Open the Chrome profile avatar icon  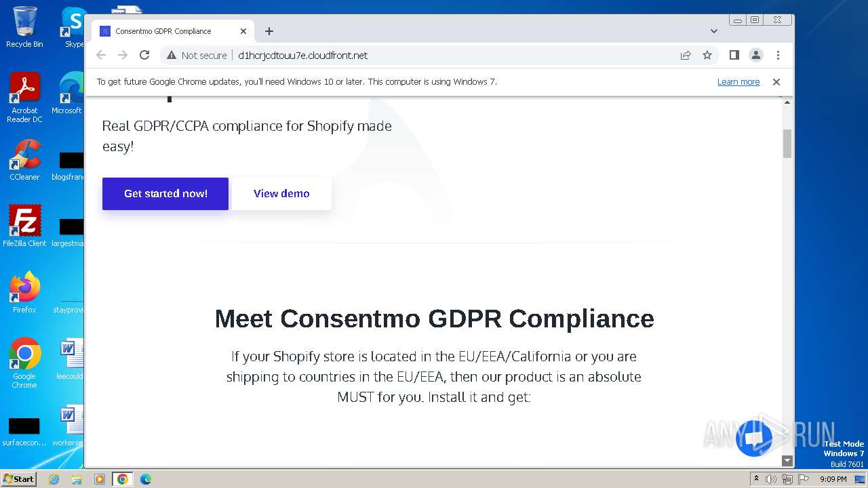point(756,56)
